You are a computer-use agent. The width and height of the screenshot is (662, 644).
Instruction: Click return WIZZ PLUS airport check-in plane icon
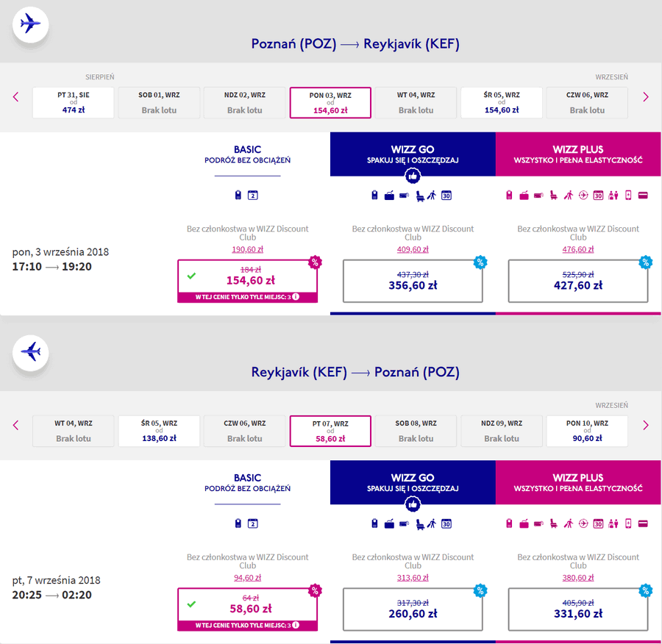click(x=583, y=523)
